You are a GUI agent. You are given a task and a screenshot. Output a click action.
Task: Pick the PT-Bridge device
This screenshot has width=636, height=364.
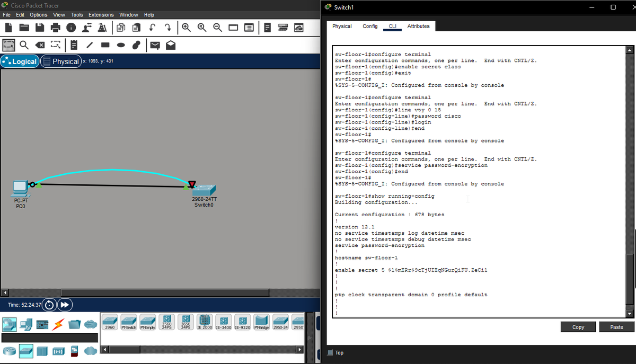(262, 323)
